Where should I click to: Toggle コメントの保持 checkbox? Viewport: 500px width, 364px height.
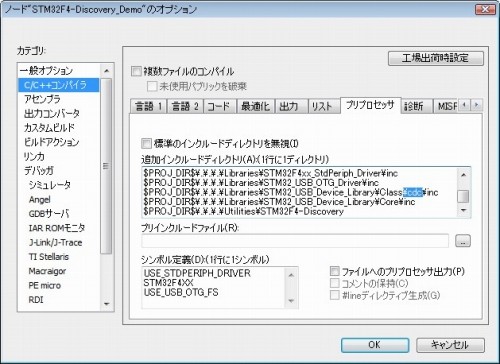pos(334,284)
